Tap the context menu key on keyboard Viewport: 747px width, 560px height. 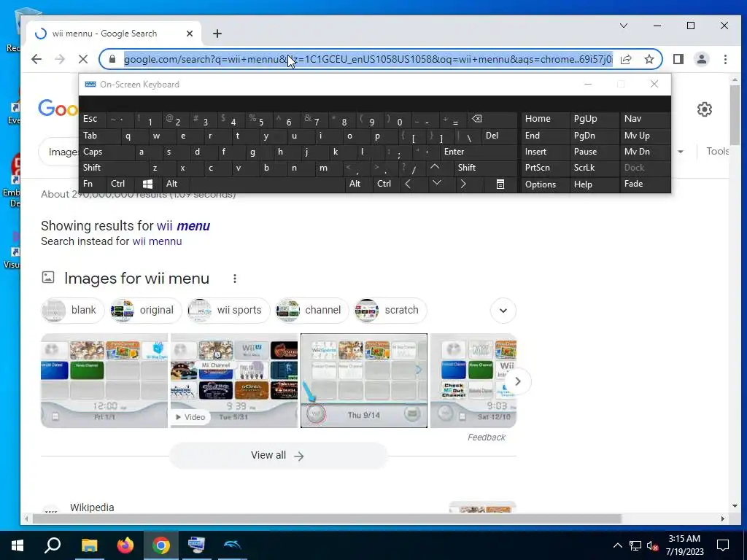[x=500, y=184]
